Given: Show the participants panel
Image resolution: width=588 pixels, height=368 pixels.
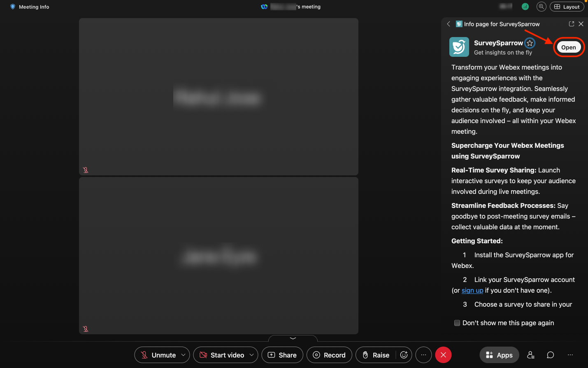Looking at the screenshot, I should point(531,355).
